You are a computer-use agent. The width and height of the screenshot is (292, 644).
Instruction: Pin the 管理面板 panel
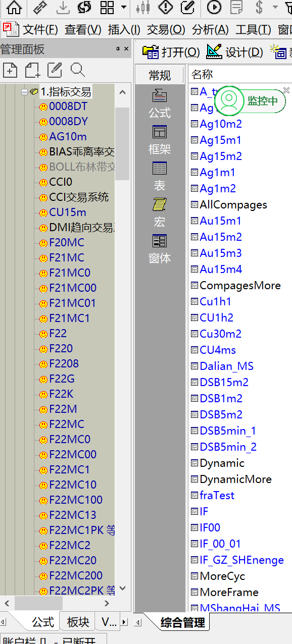pos(118,49)
